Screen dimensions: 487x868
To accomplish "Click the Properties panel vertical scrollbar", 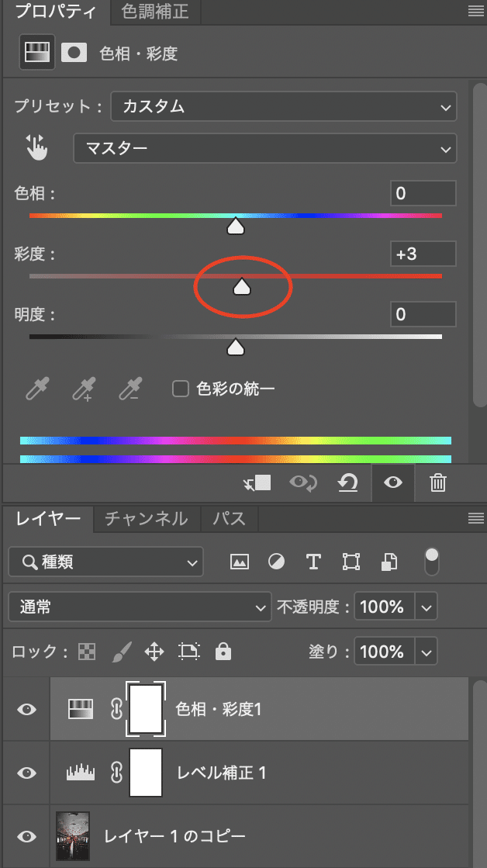I will pos(479,244).
